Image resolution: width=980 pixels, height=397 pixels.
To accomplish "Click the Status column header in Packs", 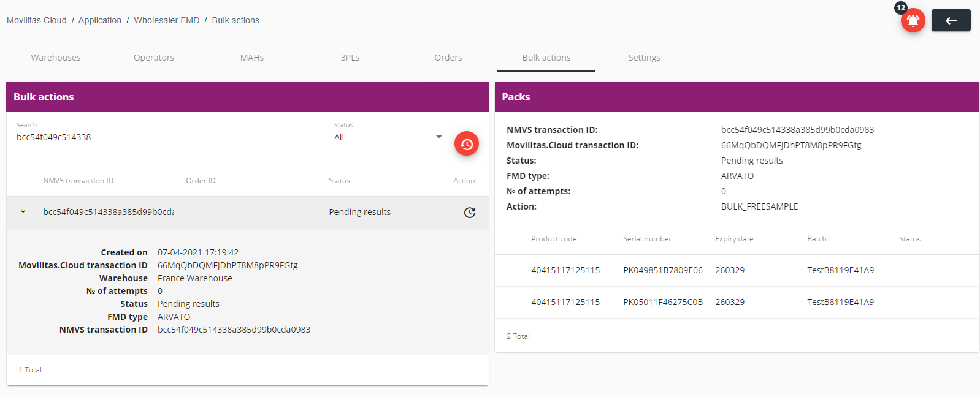I will [909, 239].
